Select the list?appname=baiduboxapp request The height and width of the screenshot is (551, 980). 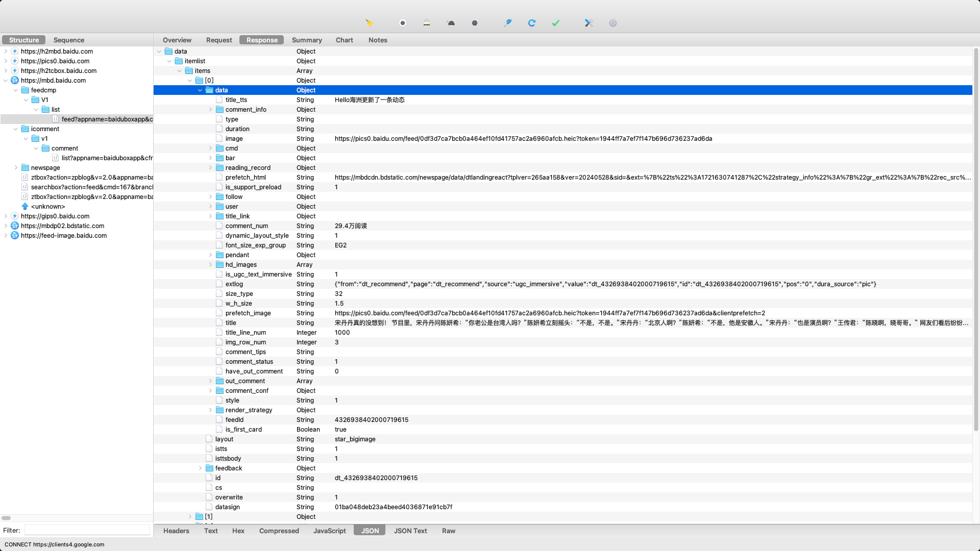(x=107, y=158)
